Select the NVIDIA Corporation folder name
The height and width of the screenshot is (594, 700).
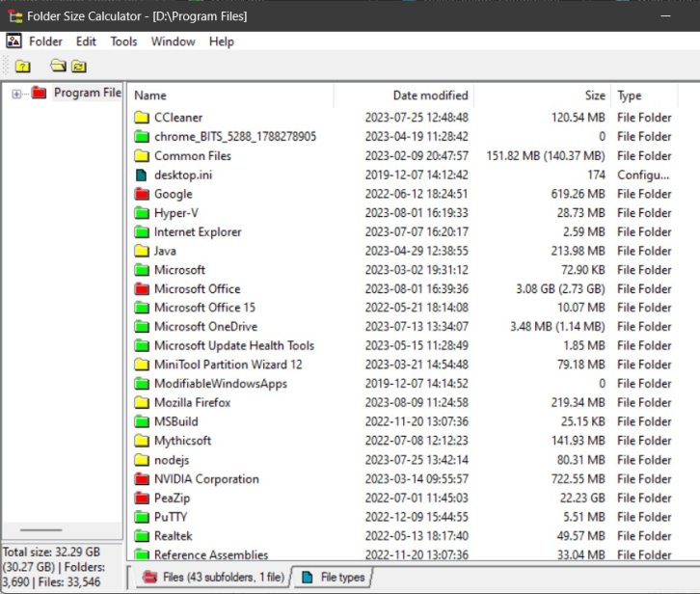tap(206, 479)
